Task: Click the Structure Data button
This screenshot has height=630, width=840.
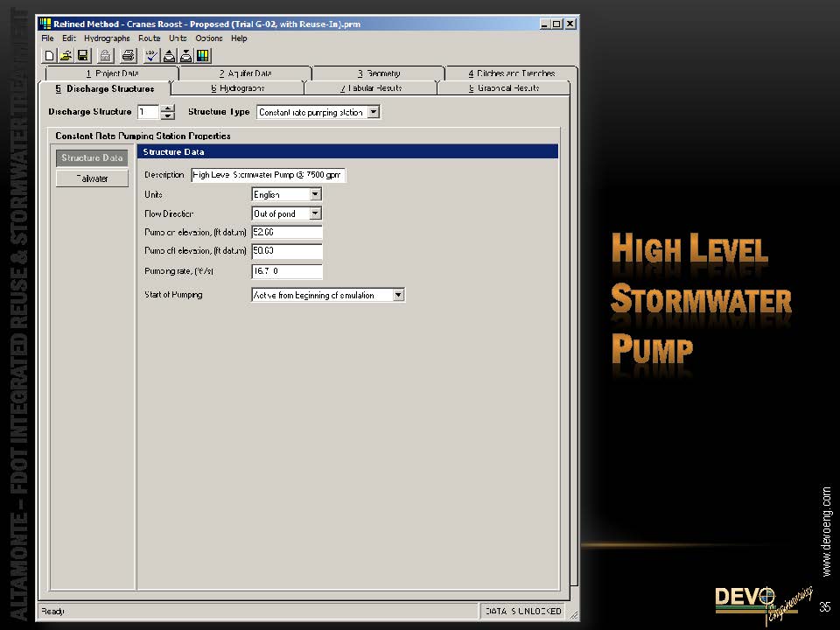Action: (x=92, y=158)
